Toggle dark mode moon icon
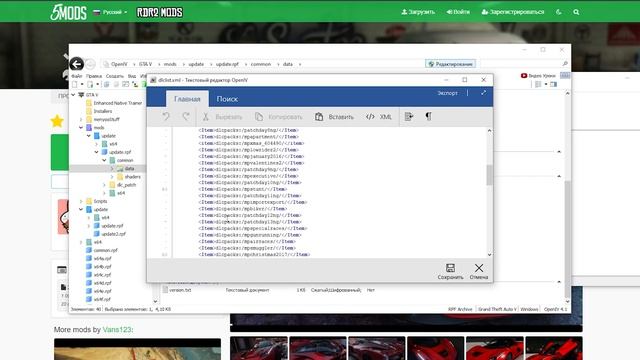 click(x=559, y=12)
